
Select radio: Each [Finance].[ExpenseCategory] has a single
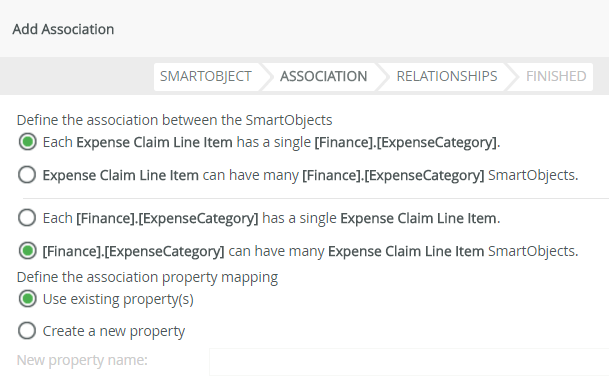coord(27,218)
